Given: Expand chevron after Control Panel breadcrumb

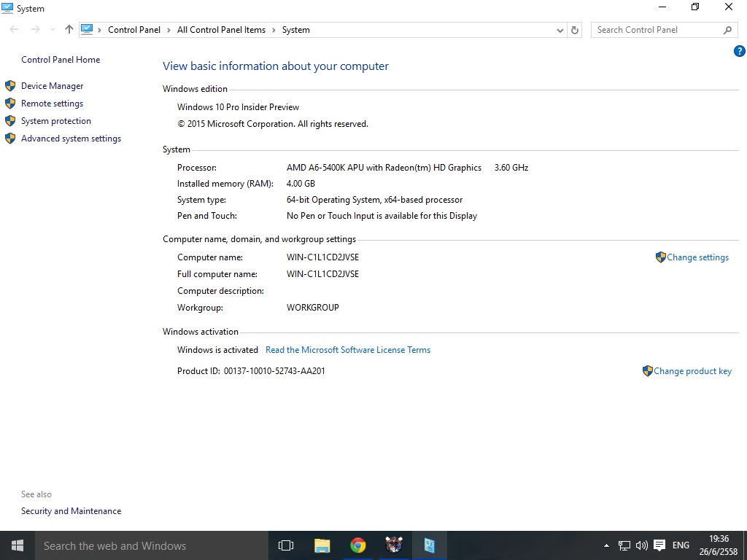Looking at the screenshot, I should pyautogui.click(x=169, y=30).
